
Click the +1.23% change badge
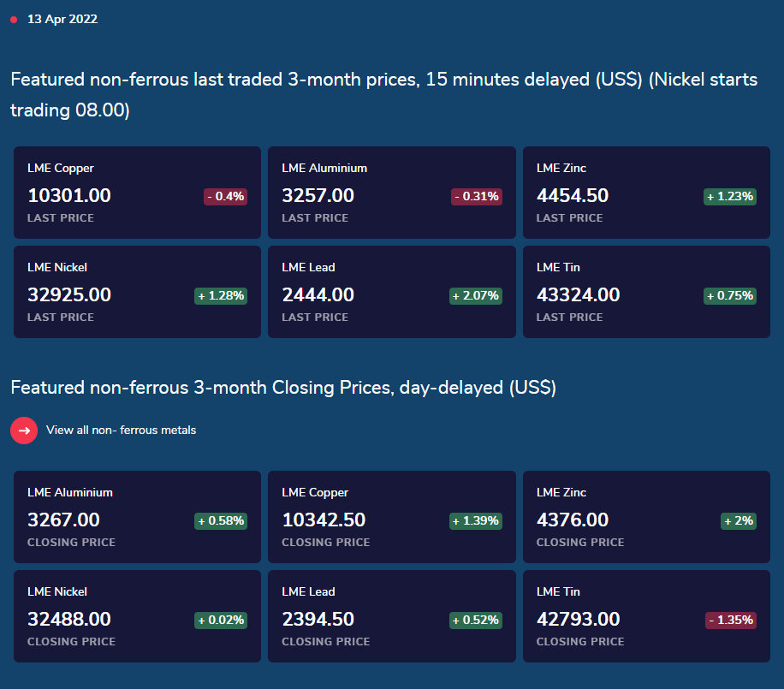(x=730, y=197)
